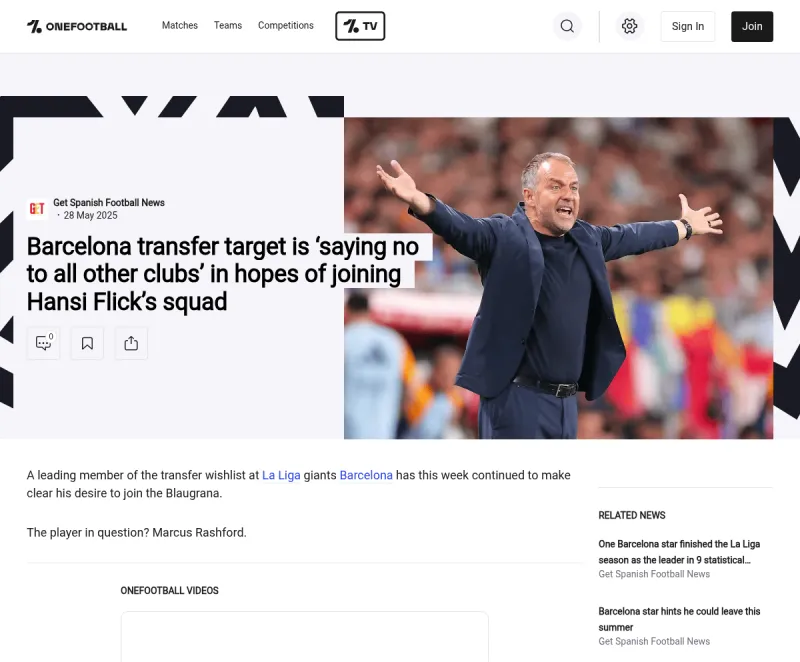Bookmark this article

coord(87,343)
